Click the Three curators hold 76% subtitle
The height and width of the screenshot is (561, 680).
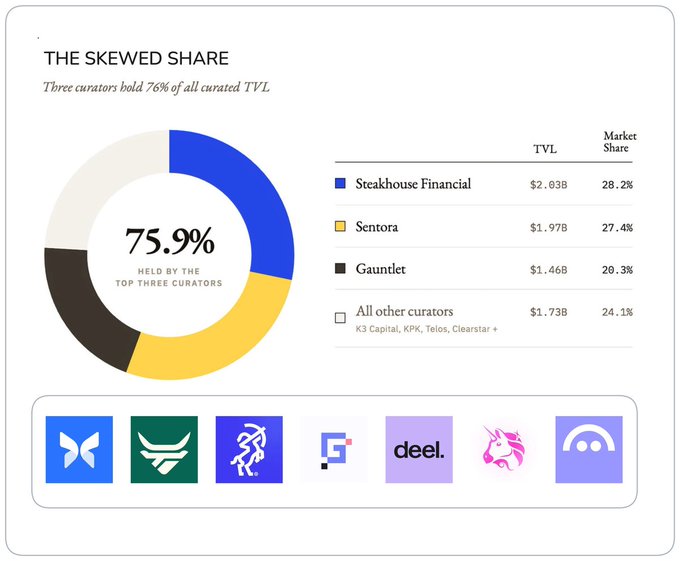coord(156,87)
